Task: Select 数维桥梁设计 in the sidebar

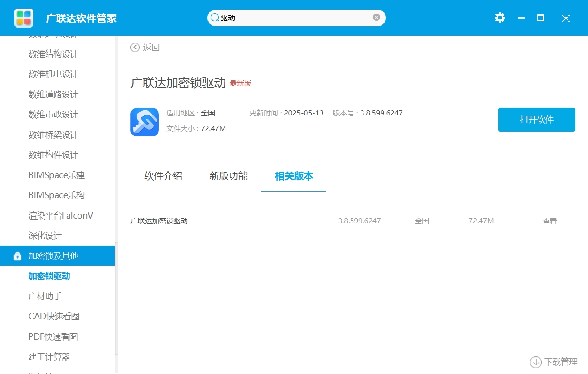Action: pos(53,135)
